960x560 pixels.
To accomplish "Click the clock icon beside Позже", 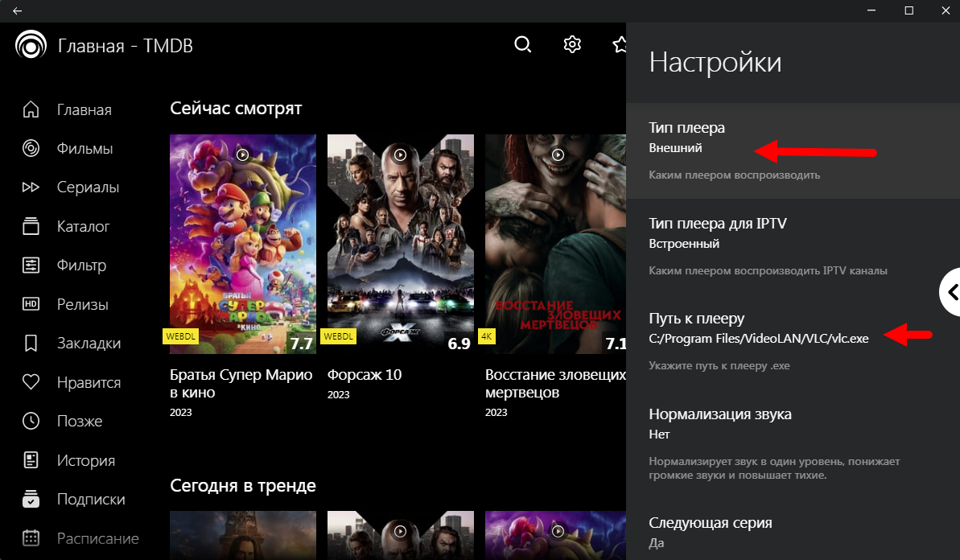I will click(31, 421).
